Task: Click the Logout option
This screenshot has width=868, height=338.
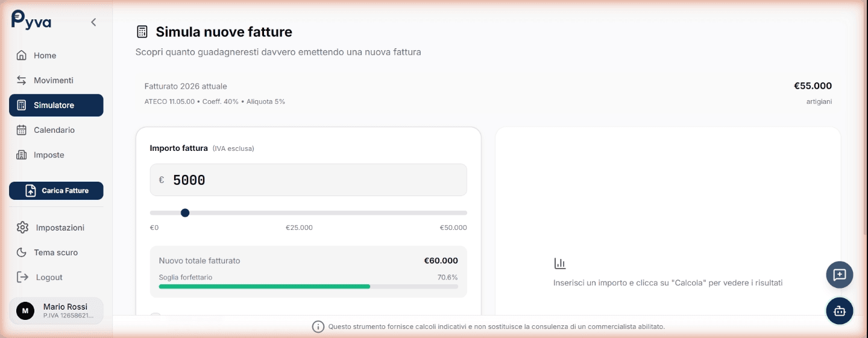Action: [x=49, y=277]
